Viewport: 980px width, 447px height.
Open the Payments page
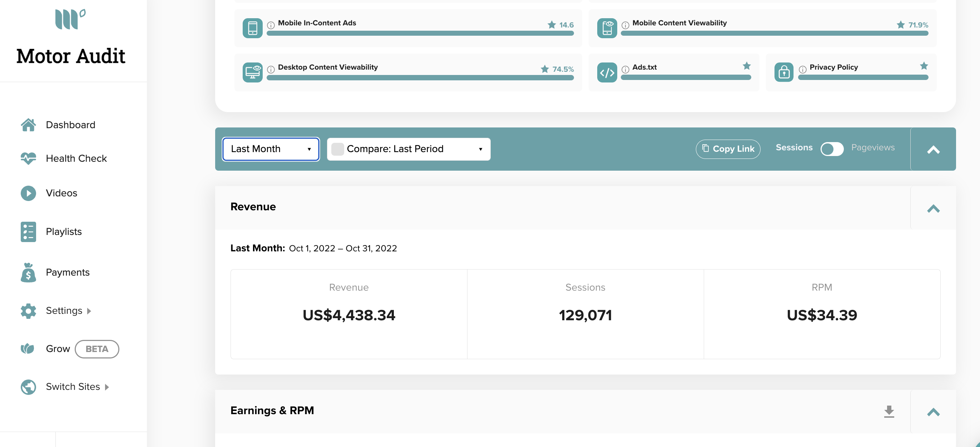[x=68, y=272]
